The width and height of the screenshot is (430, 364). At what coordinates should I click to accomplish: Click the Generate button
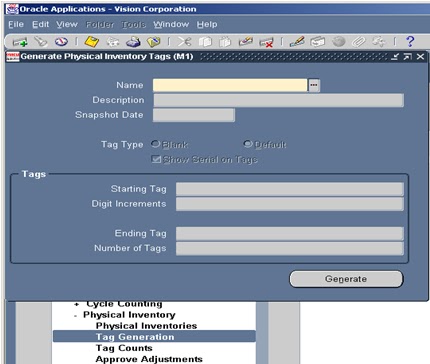pyautogui.click(x=346, y=279)
